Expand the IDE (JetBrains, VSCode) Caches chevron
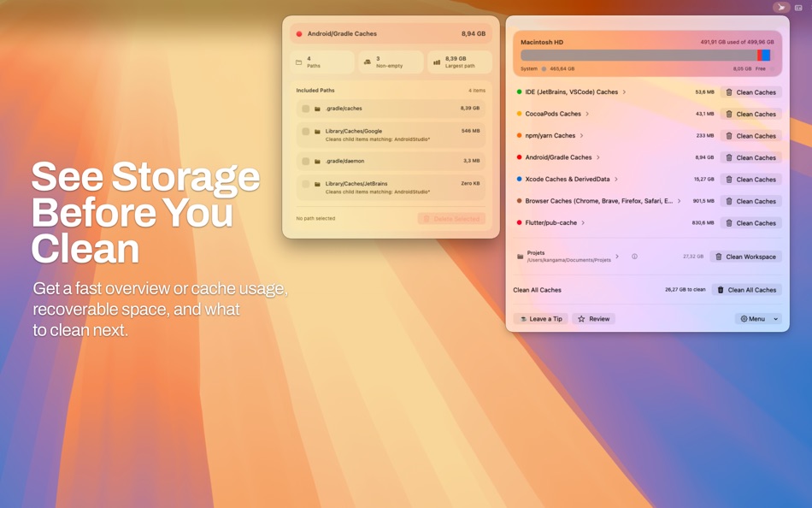This screenshot has height=508, width=812. pyautogui.click(x=624, y=92)
